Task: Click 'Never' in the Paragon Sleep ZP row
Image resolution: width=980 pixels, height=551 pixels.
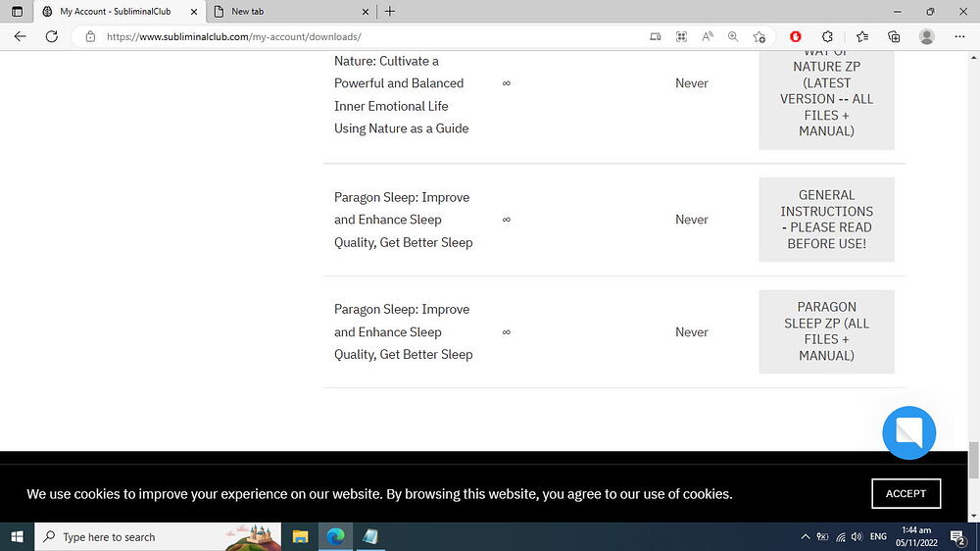Action: (x=691, y=332)
